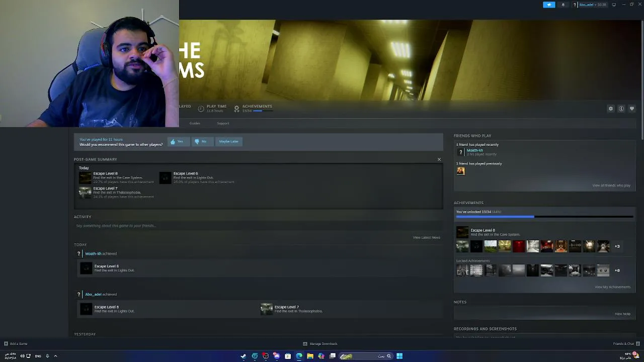Open Steam from the Windows taskbar
The image size is (644, 362).
[244, 356]
